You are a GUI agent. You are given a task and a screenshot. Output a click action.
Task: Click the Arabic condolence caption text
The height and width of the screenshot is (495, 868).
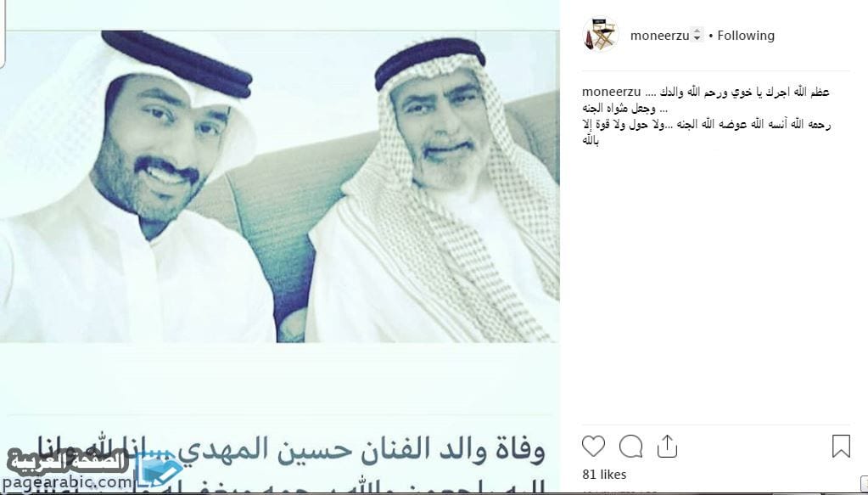click(706, 115)
